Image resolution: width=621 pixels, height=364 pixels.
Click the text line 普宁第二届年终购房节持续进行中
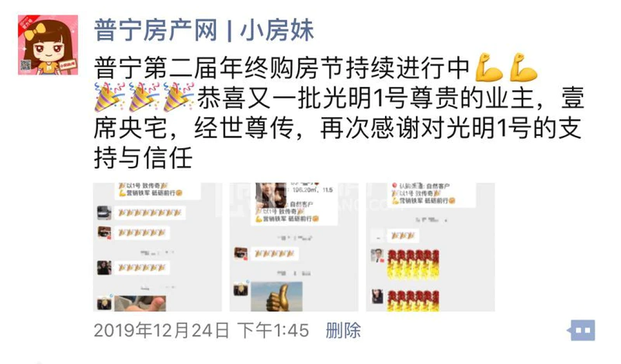pos(282,68)
